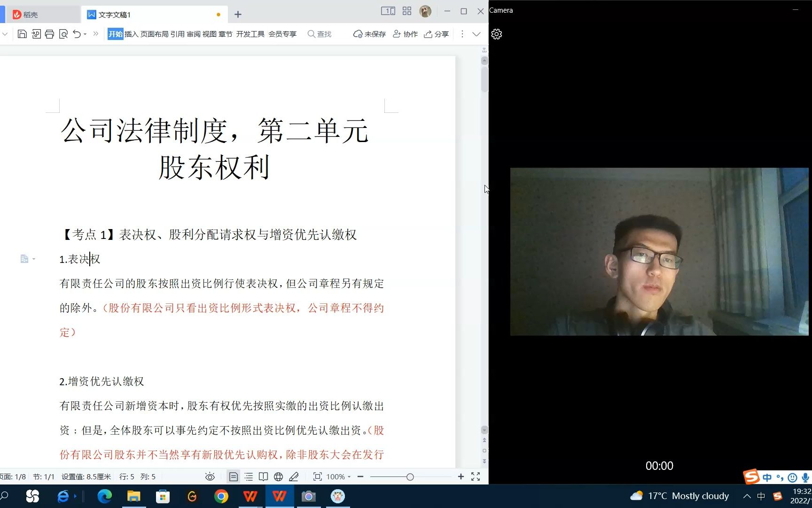Open print preview in the quick toolbar
The height and width of the screenshot is (508, 812).
pyautogui.click(x=63, y=33)
